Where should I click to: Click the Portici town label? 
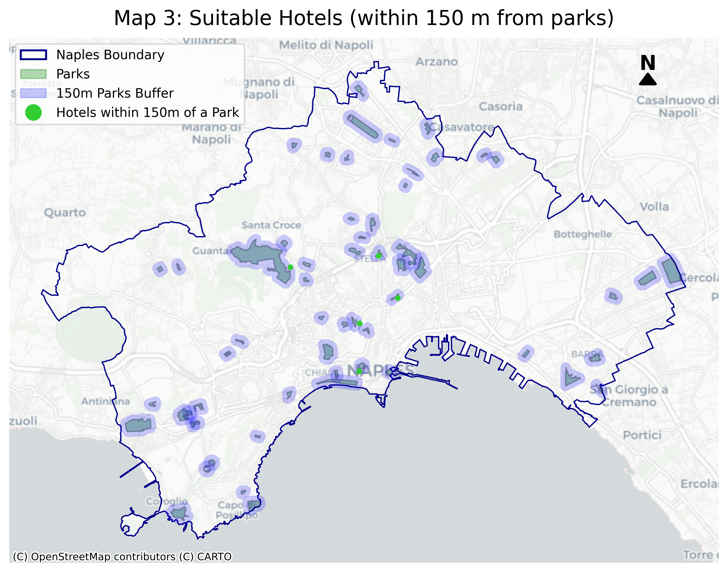click(x=642, y=435)
